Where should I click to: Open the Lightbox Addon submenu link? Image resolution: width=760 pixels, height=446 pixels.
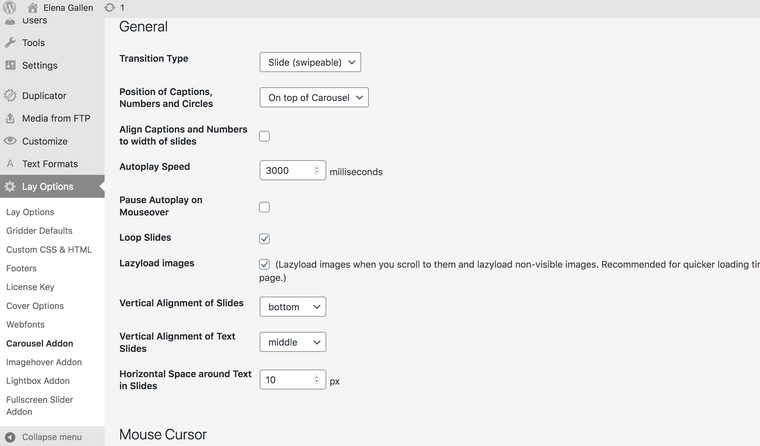38,381
